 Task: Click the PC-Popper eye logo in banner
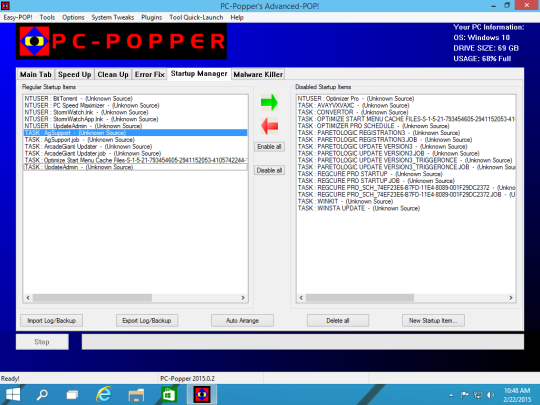[x=34, y=41]
